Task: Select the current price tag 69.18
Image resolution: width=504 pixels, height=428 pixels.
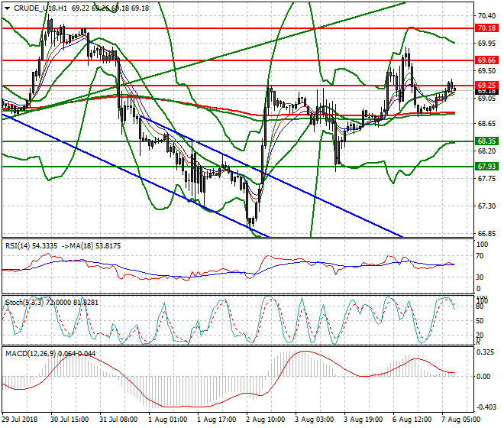Action: (x=486, y=92)
